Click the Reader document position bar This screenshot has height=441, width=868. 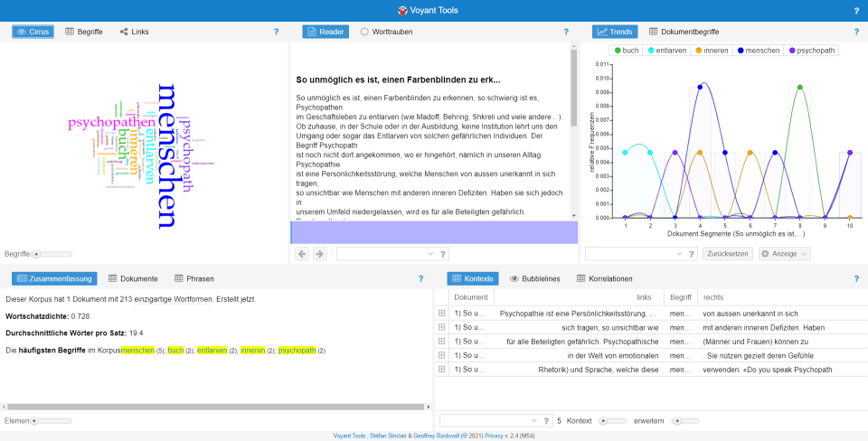434,232
